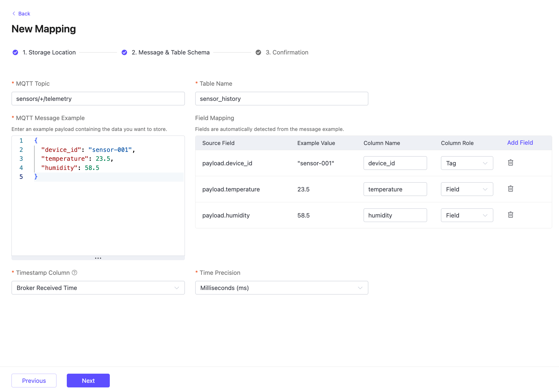Select payload.temperature source field text
Screen dimensions: 559x392
coord(231,189)
